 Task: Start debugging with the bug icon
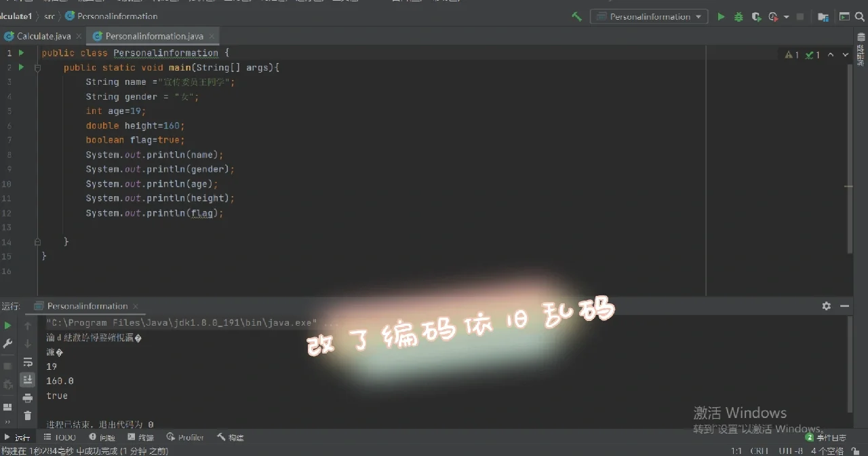click(738, 16)
